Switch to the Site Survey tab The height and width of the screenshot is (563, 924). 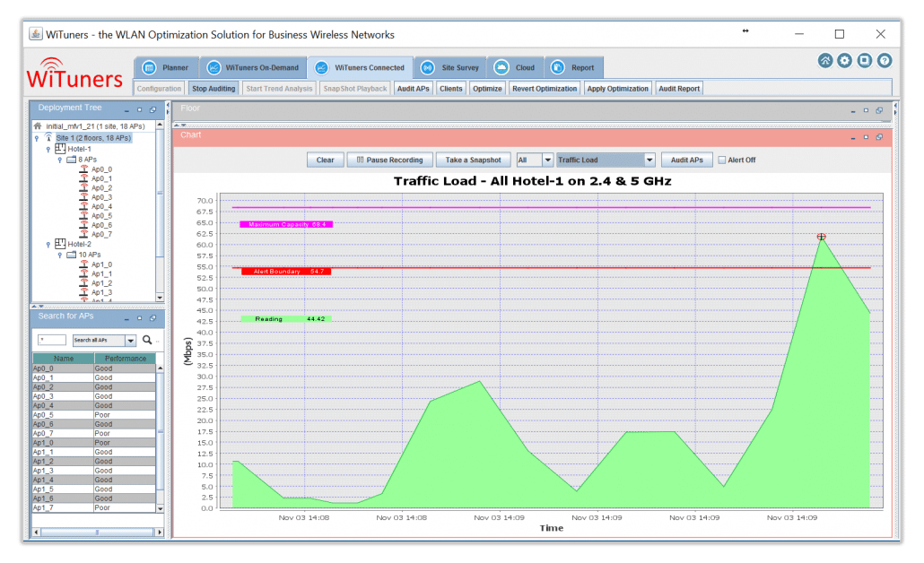tap(449, 68)
